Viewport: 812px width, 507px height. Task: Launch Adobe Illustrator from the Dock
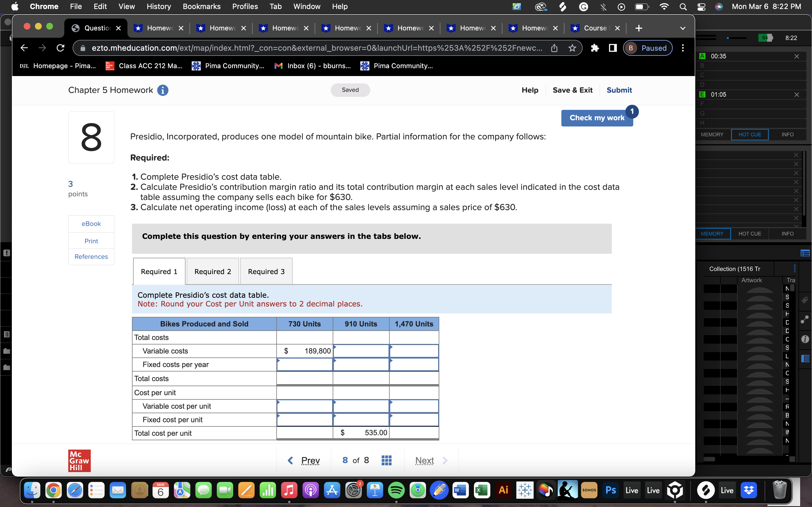click(x=504, y=490)
